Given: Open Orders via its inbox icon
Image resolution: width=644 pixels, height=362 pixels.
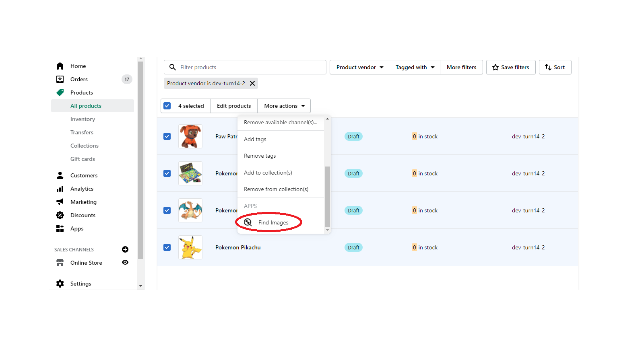Looking at the screenshot, I should point(60,79).
